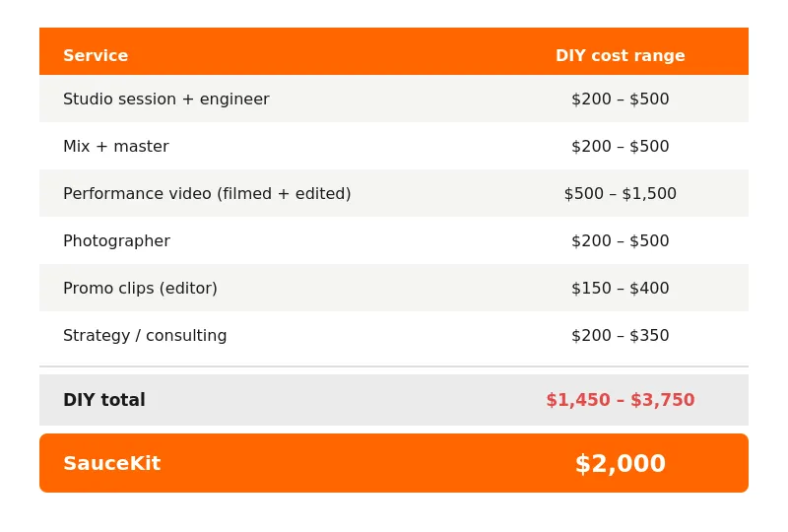788x532 pixels.
Task: Click the SauceKit label in orange banner
Action: point(112,463)
